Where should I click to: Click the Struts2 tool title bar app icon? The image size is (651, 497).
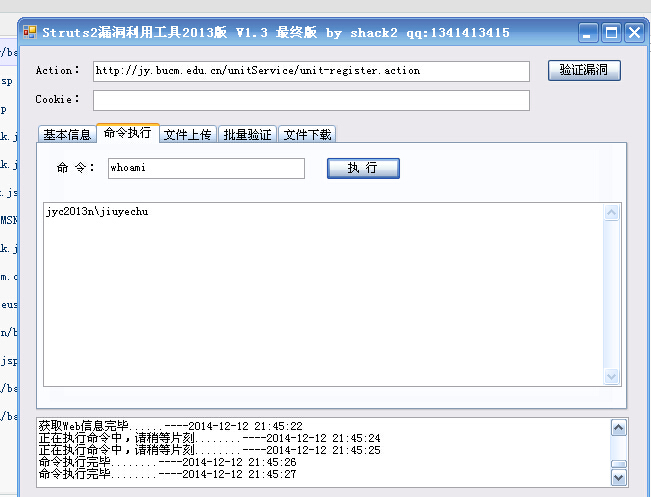click(x=30, y=32)
